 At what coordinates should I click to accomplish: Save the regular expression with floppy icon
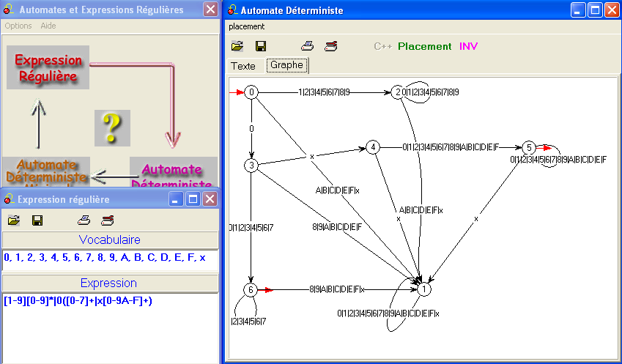[37, 220]
